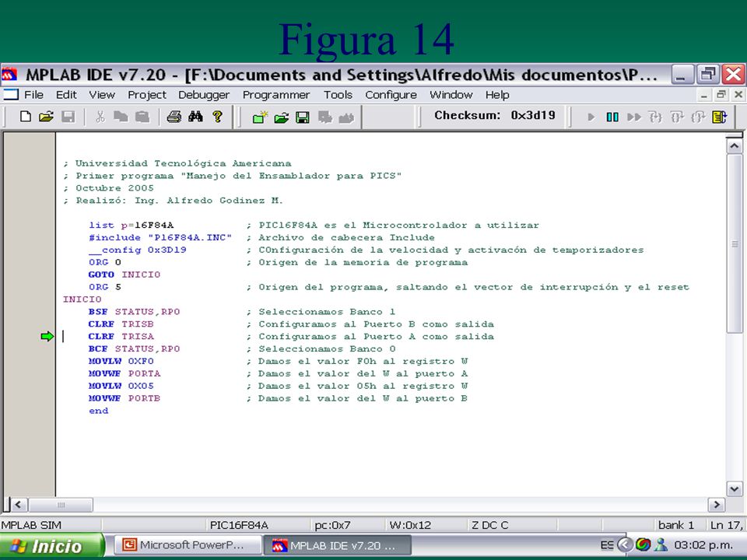Open the Programmer menu
Image resolution: width=747 pixels, height=560 pixels.
pos(276,95)
